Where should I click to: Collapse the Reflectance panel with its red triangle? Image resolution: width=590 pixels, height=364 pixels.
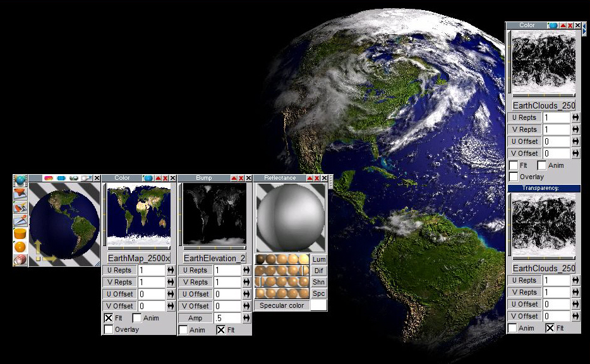tap(310, 178)
